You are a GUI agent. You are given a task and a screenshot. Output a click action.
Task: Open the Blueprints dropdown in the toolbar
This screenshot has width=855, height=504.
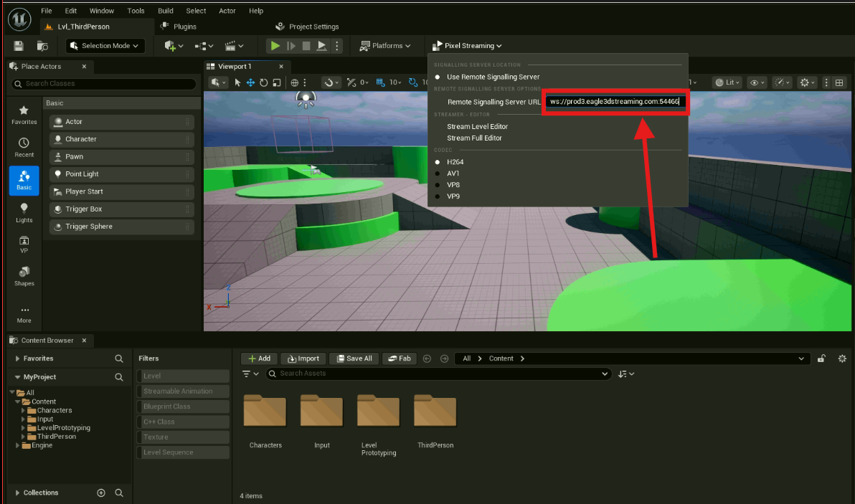point(204,46)
